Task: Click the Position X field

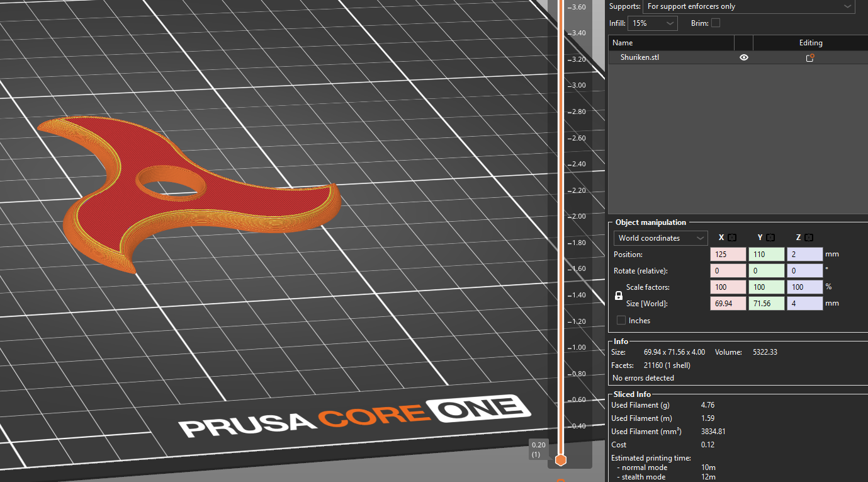Action: click(728, 255)
